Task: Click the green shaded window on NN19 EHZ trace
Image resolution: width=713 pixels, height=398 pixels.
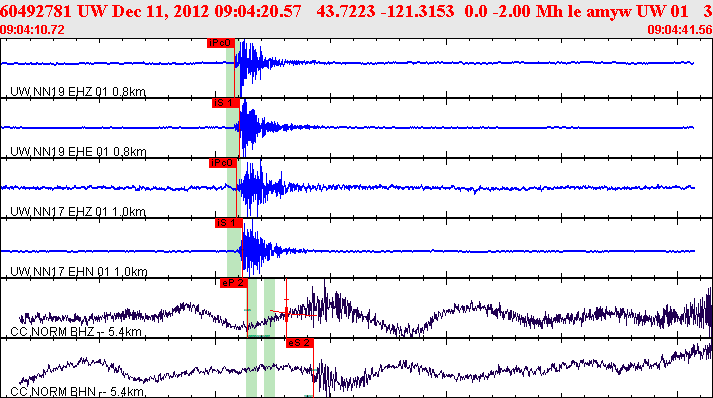Action: tap(231, 68)
